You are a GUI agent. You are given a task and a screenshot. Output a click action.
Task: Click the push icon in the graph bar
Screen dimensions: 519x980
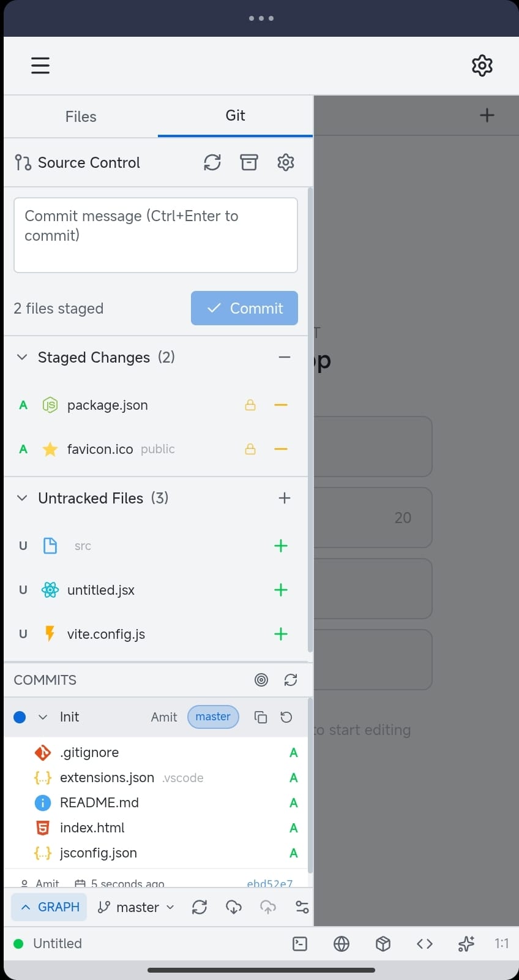pyautogui.click(x=267, y=907)
